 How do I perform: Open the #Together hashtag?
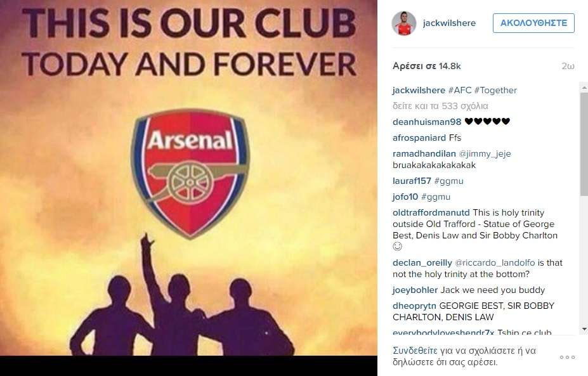point(495,90)
